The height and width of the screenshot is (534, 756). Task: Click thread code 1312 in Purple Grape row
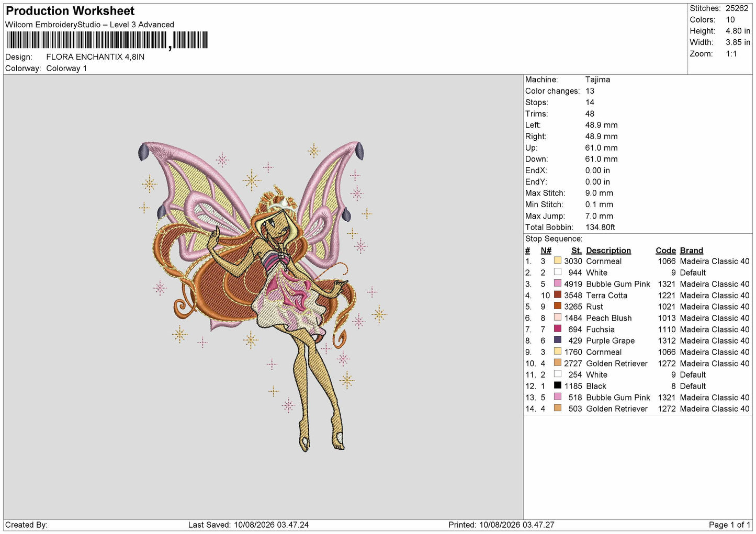click(667, 341)
